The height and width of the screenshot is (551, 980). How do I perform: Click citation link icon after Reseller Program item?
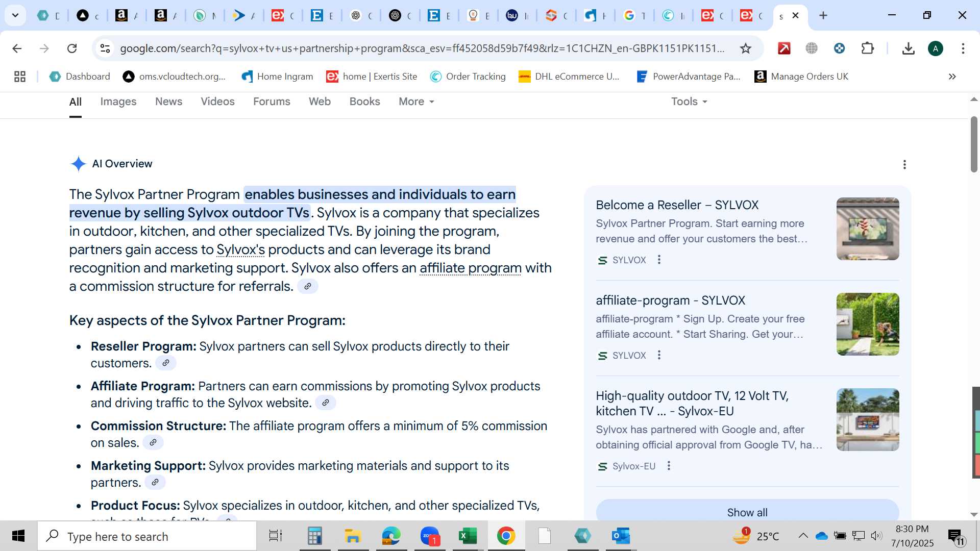(x=165, y=363)
